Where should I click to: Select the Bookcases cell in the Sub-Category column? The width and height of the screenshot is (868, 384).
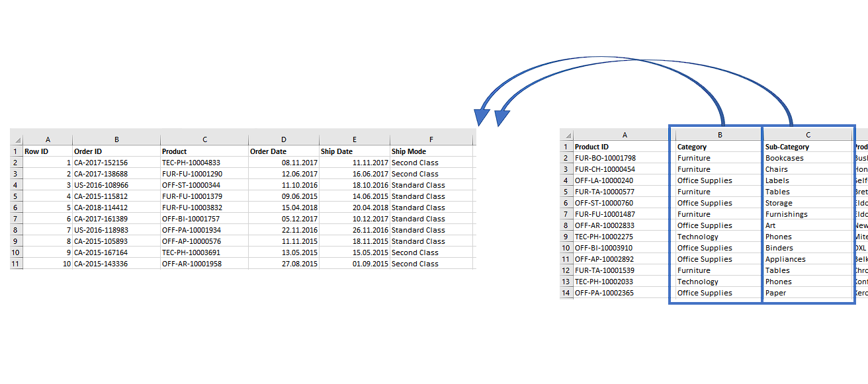(x=806, y=157)
